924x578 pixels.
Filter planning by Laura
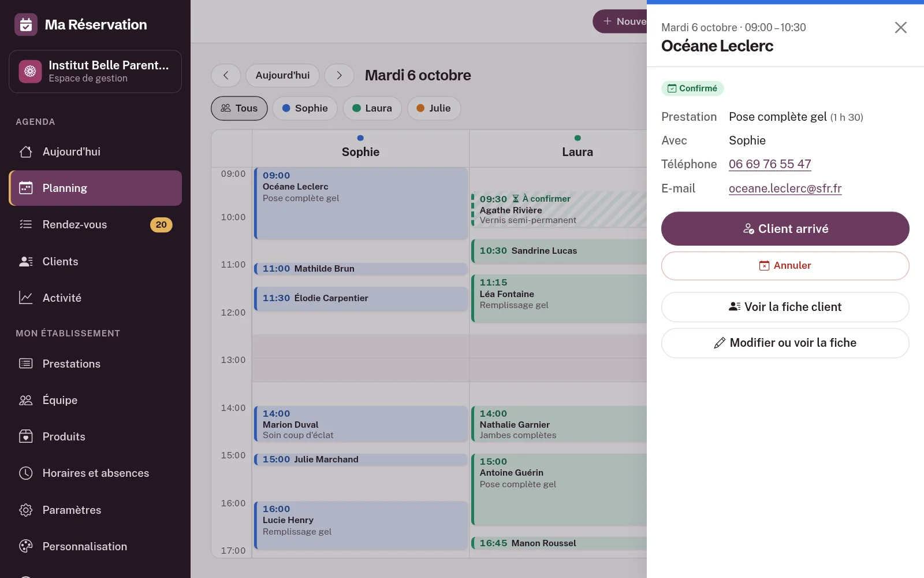tap(372, 108)
